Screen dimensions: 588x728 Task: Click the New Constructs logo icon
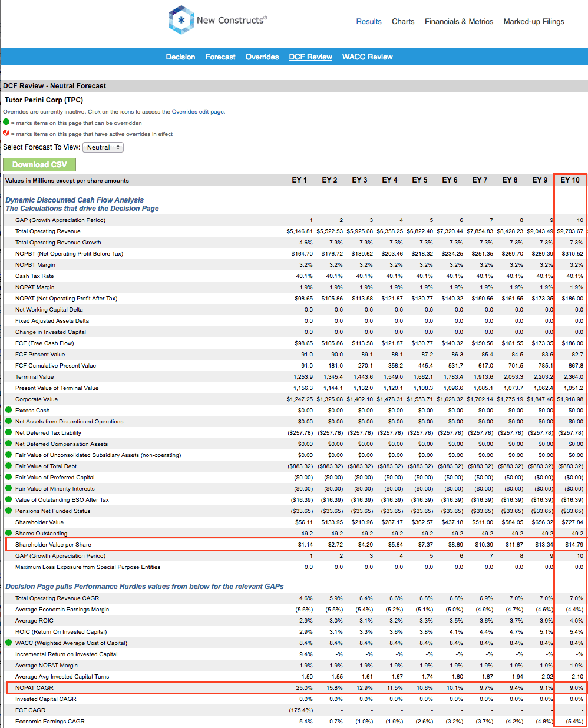(181, 20)
